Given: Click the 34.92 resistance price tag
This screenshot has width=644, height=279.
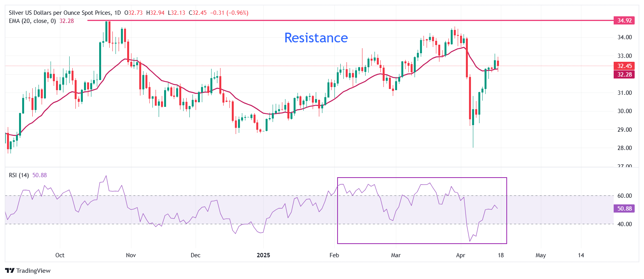Looking at the screenshot, I should [x=624, y=21].
